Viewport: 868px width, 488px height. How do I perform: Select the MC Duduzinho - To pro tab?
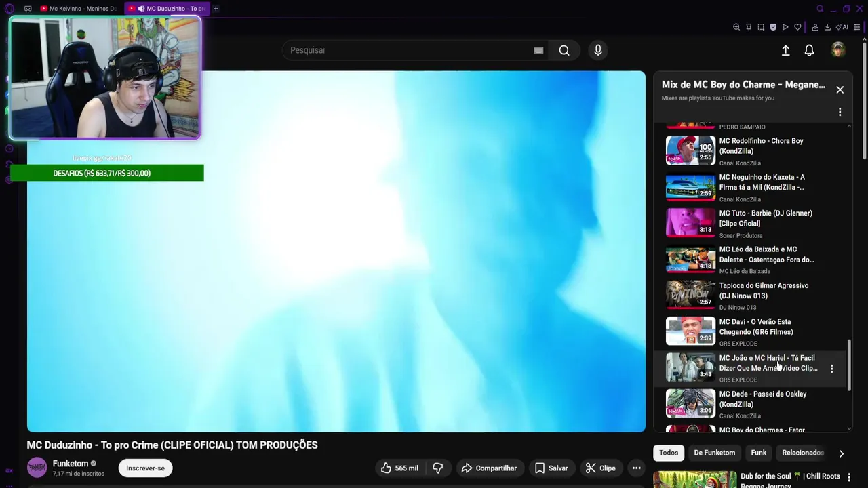(168, 9)
